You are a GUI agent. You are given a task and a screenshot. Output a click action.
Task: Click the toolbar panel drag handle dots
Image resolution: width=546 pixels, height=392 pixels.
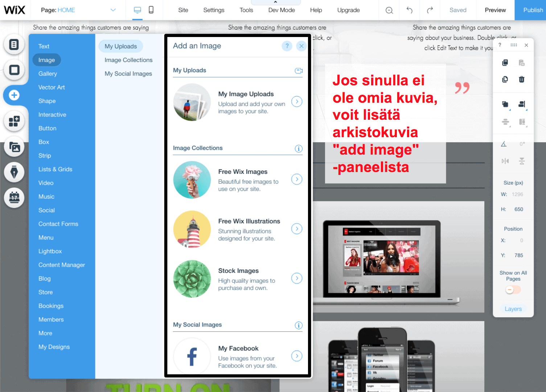pyautogui.click(x=514, y=45)
